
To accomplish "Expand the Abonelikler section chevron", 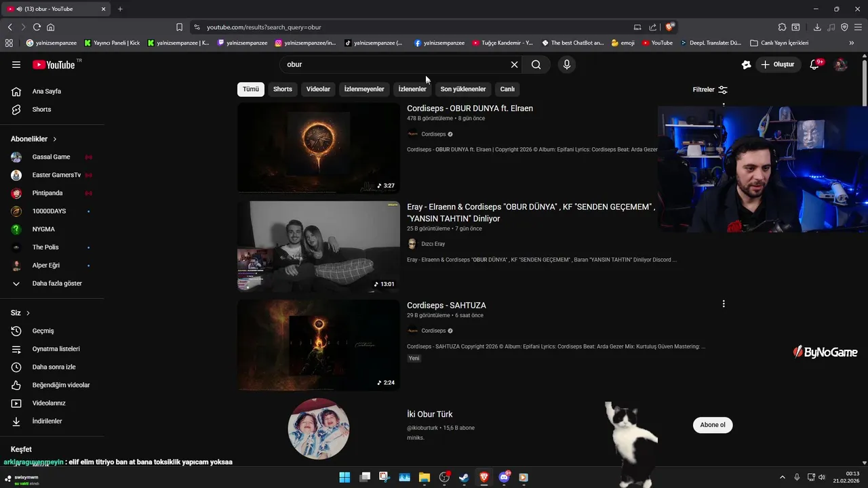I will (55, 139).
